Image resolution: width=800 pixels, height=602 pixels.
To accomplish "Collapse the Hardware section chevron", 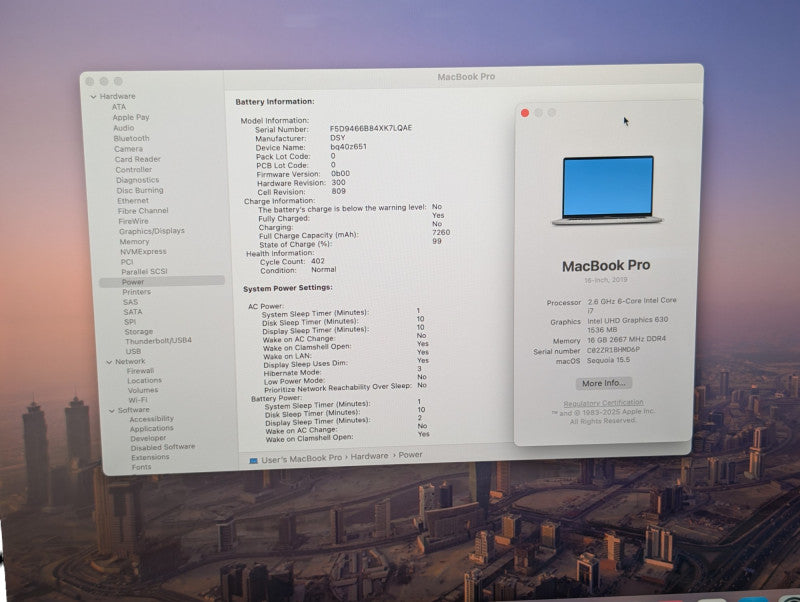I will [x=93, y=96].
